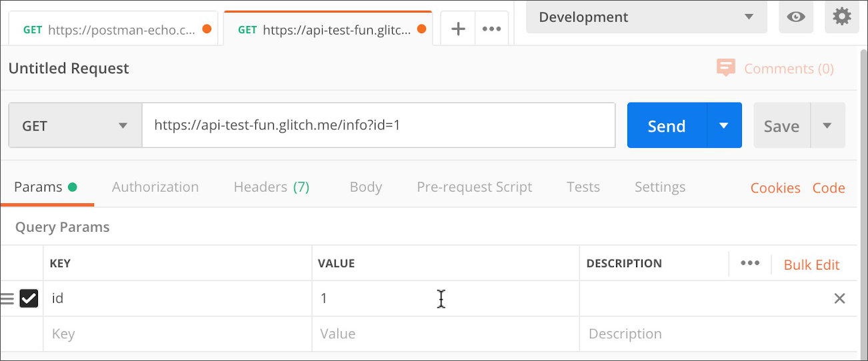This screenshot has width=868, height=361.
Task: Uncheck the id parameter checkbox
Action: pyautogui.click(x=29, y=298)
